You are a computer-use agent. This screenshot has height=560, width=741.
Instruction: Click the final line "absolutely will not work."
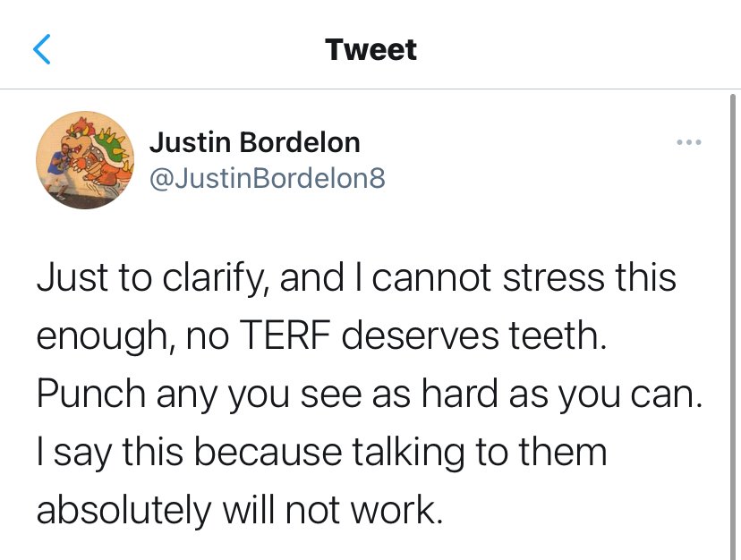240,510
